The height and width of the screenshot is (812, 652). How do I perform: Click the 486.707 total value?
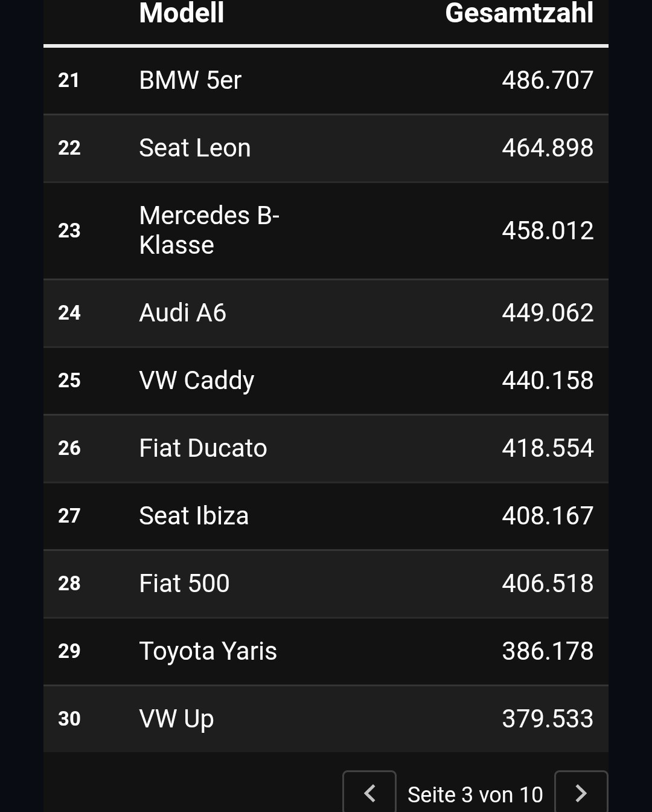[548, 80]
